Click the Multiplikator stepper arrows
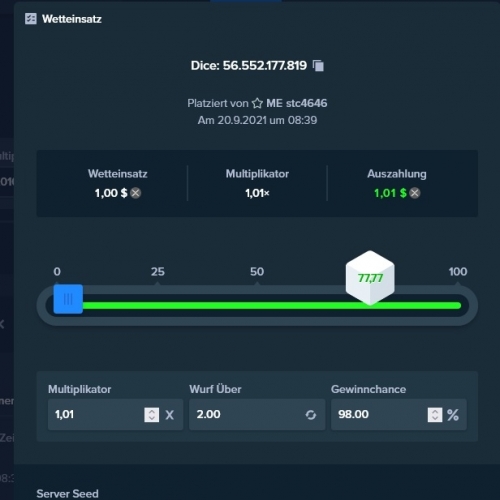Screen dimensions: 500x500 (152, 415)
